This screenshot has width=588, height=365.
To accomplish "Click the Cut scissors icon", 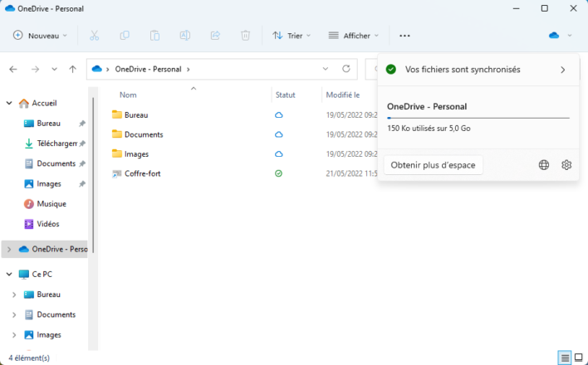I will pyautogui.click(x=94, y=36).
